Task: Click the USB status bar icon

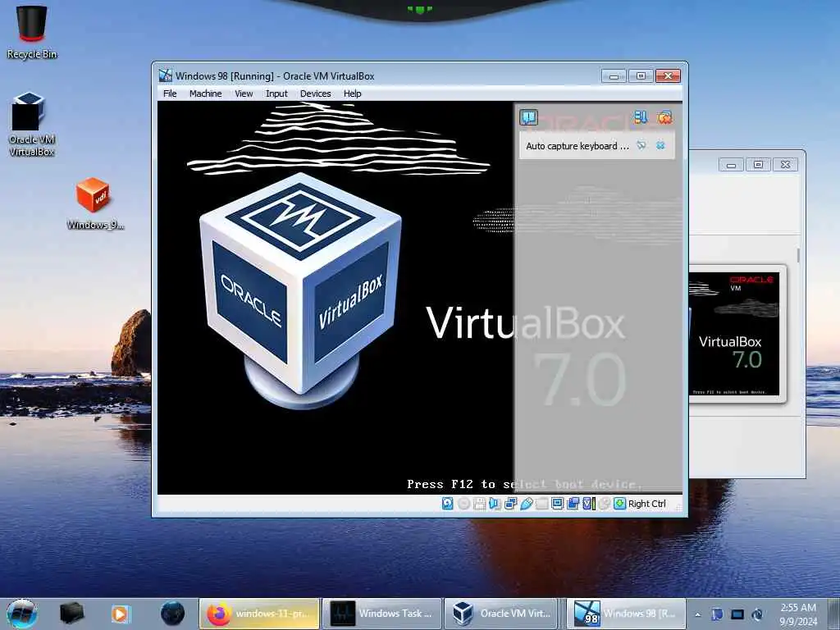Action: coord(526,504)
